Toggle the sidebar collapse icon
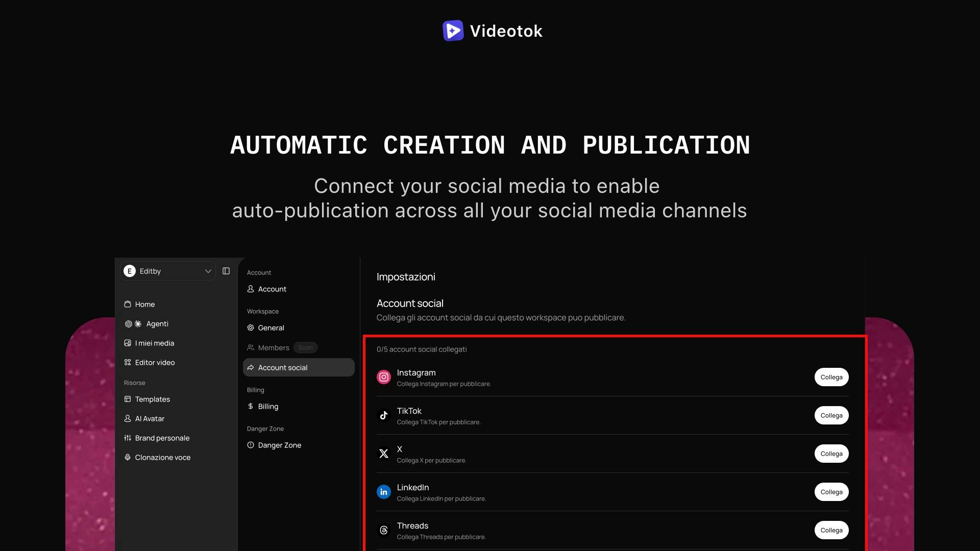 pyautogui.click(x=226, y=271)
